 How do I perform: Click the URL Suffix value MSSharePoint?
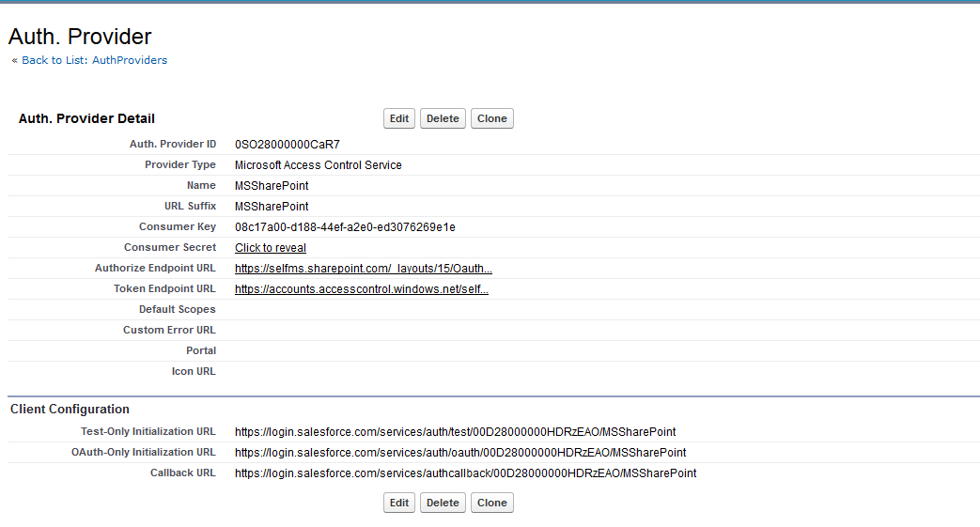272,207
